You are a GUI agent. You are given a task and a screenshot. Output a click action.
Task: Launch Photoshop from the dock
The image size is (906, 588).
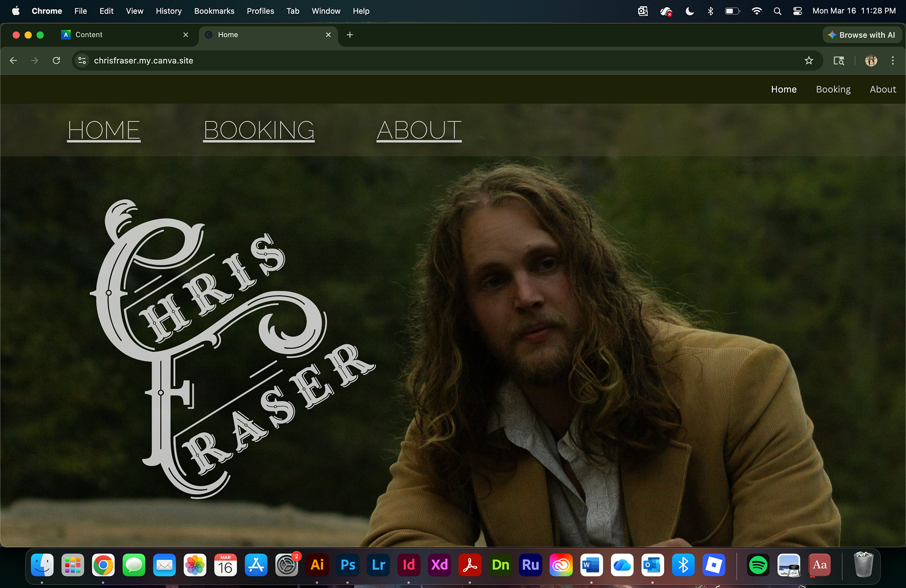coord(348,564)
